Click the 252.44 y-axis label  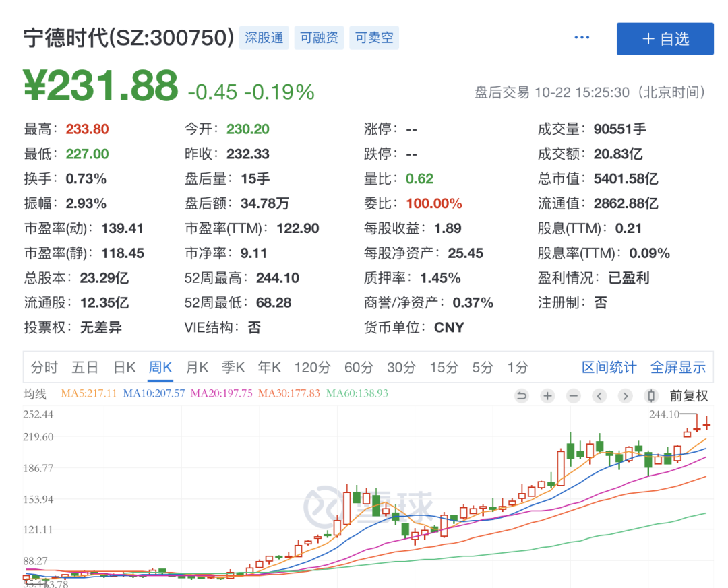pyautogui.click(x=38, y=414)
